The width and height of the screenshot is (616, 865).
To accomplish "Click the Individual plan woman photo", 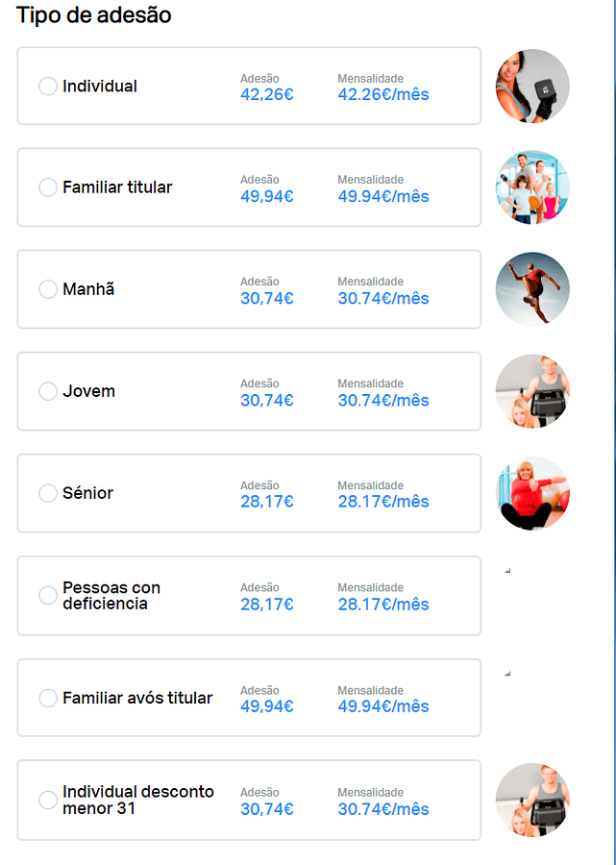I will [532, 86].
